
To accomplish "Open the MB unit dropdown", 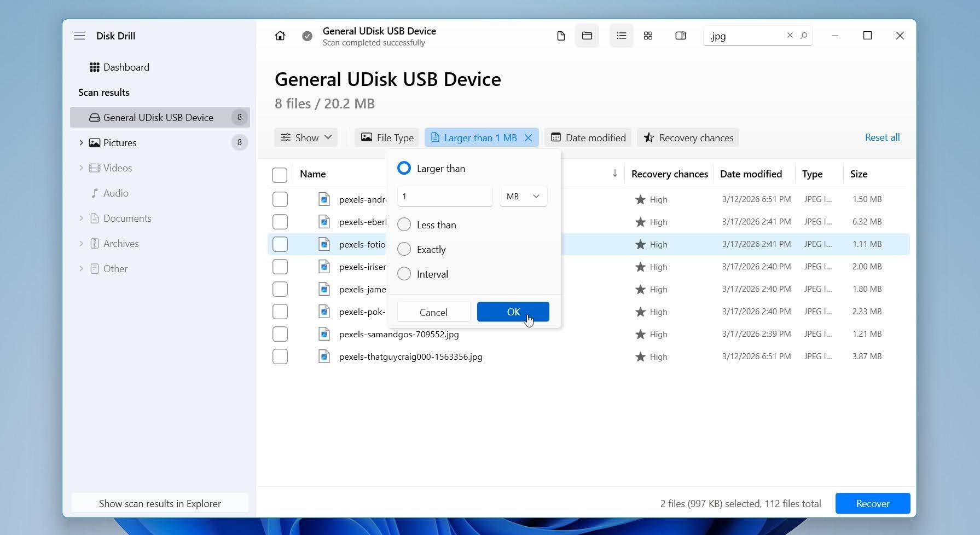I will coord(524,196).
